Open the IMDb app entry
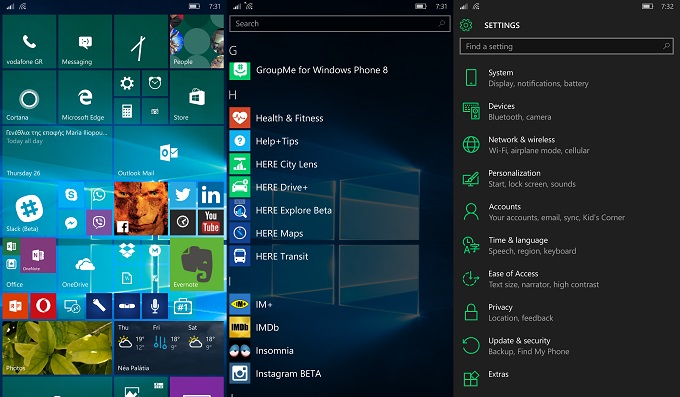Viewport: 680px width, 397px height. click(x=255, y=328)
